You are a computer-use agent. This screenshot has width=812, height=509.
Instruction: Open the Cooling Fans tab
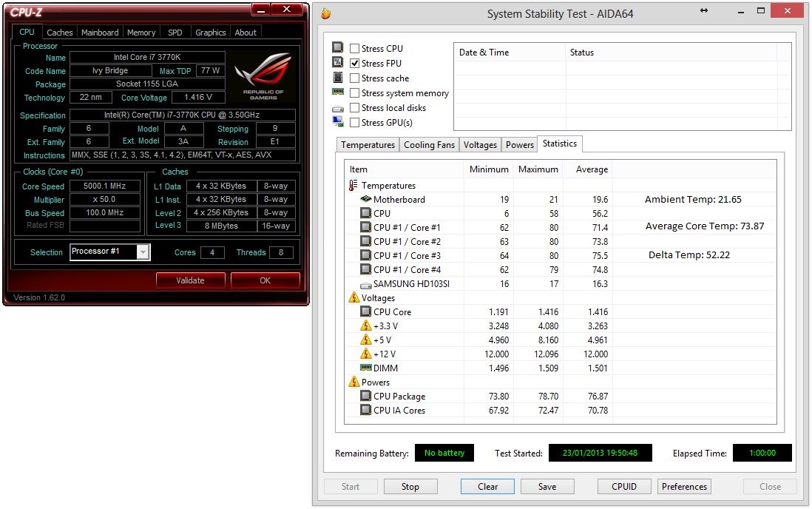click(430, 144)
